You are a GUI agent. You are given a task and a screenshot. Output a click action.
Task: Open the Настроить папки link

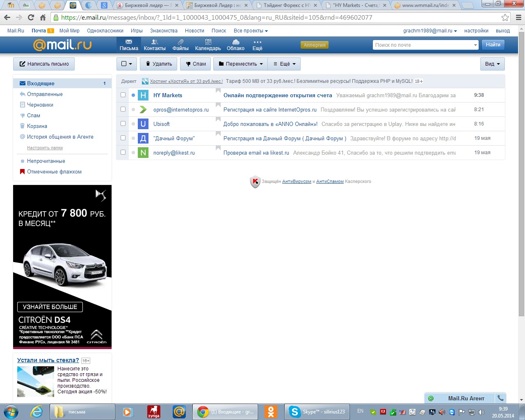tap(45, 148)
